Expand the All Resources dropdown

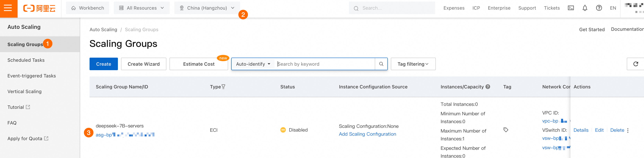(142, 8)
